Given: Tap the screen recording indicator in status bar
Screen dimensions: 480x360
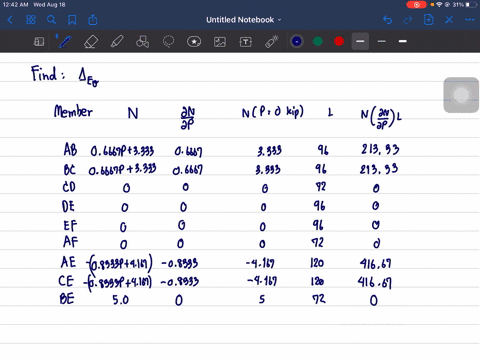Looking at the screenshot, I should pos(416,5).
